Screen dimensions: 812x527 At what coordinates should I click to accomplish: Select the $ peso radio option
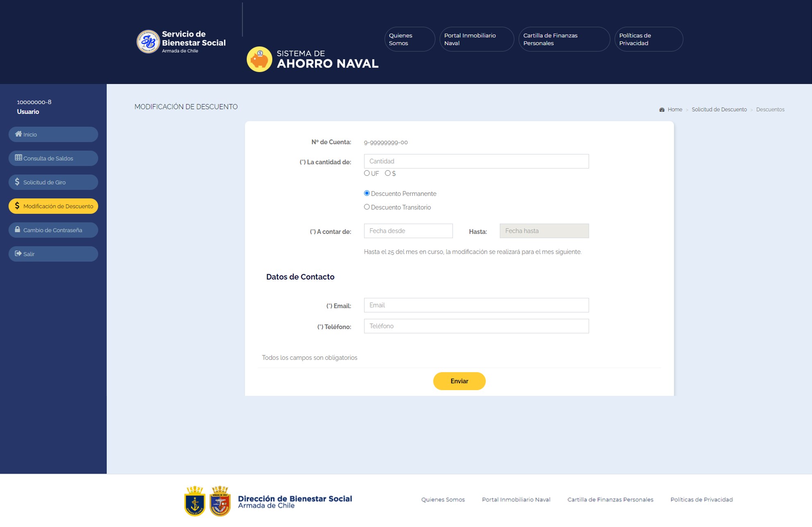(388, 173)
